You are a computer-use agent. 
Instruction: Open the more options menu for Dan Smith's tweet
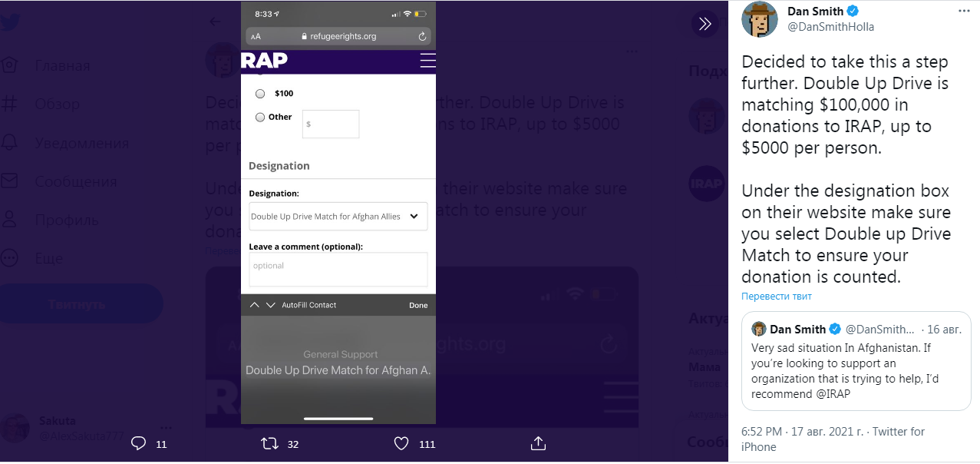963,12
